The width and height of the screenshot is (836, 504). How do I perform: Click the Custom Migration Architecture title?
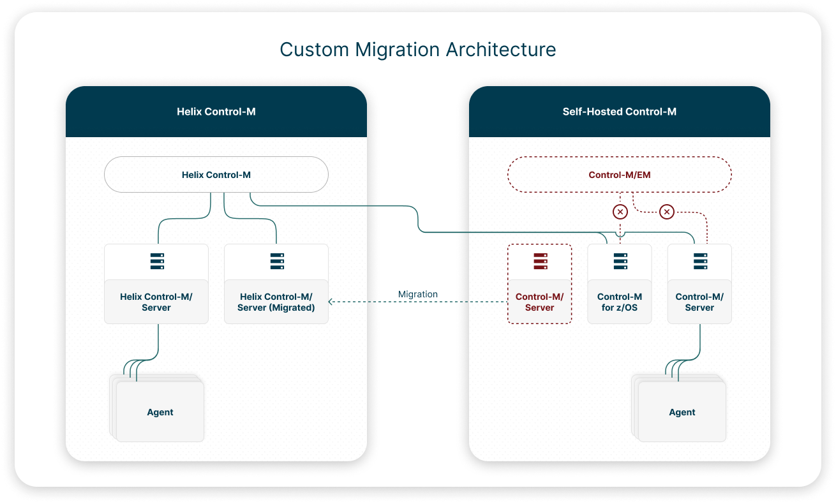(418, 50)
